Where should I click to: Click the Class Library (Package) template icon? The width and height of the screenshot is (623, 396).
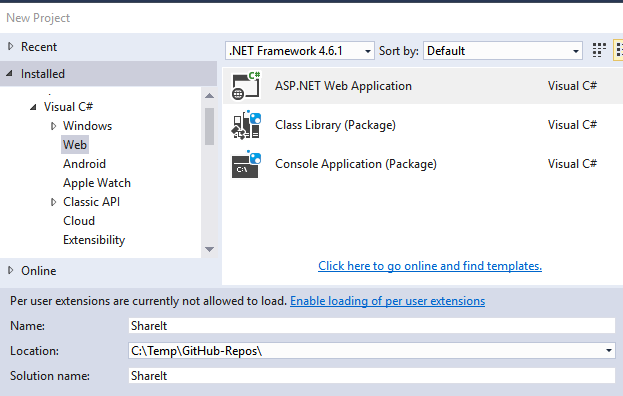click(246, 125)
